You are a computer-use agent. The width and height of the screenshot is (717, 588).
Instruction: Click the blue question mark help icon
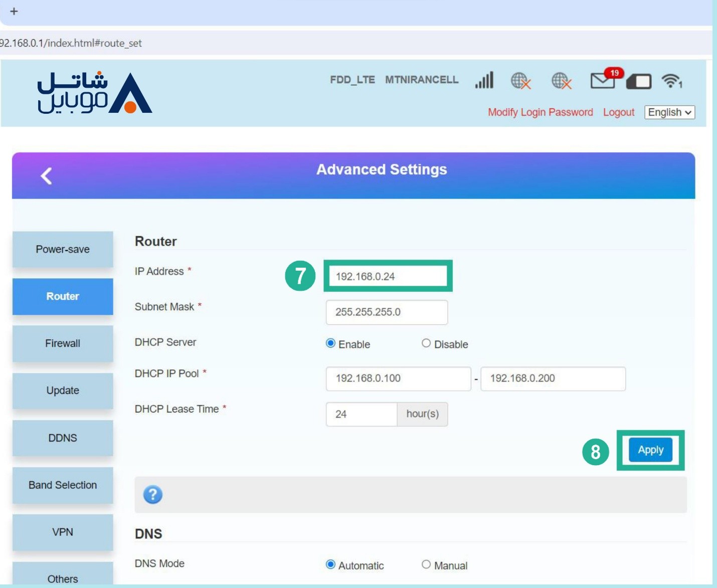coord(153,495)
